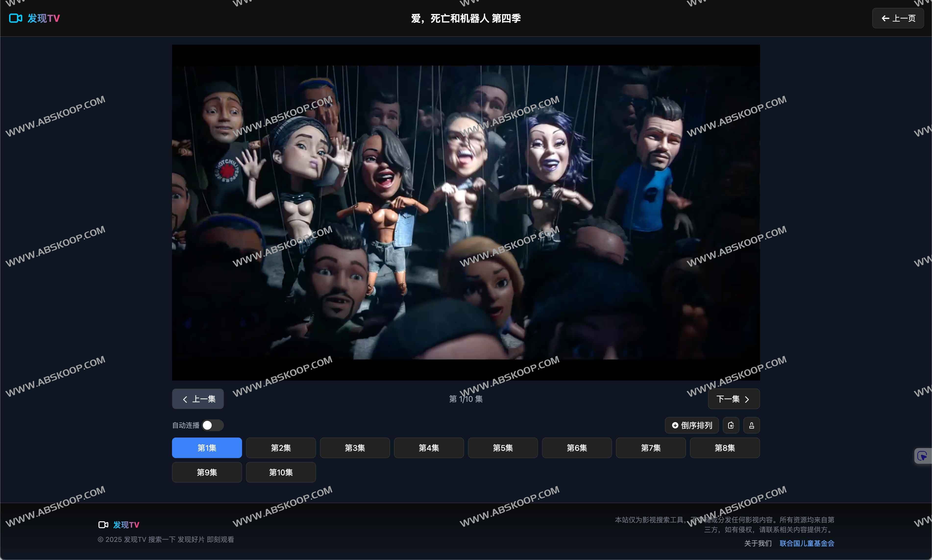Image resolution: width=932 pixels, height=560 pixels.
Task: Click the left chevron on the 上一集 button
Action: (x=185, y=399)
